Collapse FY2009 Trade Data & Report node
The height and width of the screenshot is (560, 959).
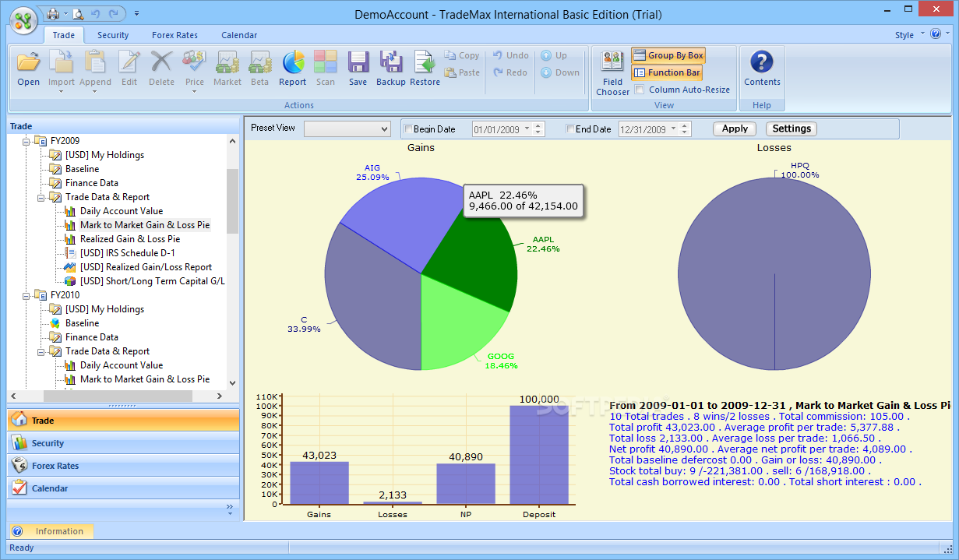(41, 197)
